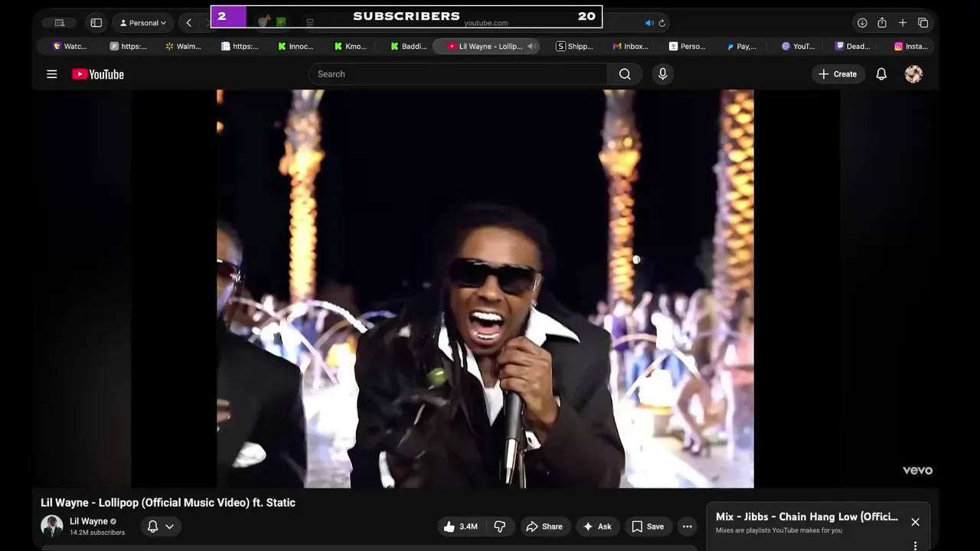Screen dimensions: 980x551
Task: Open a new tab with plus icon
Action: tap(903, 23)
